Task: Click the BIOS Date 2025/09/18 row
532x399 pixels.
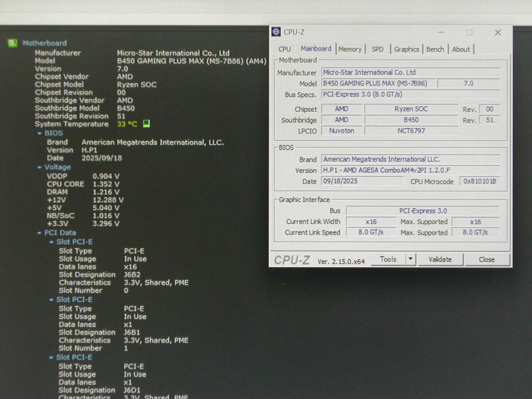Action: [84, 158]
